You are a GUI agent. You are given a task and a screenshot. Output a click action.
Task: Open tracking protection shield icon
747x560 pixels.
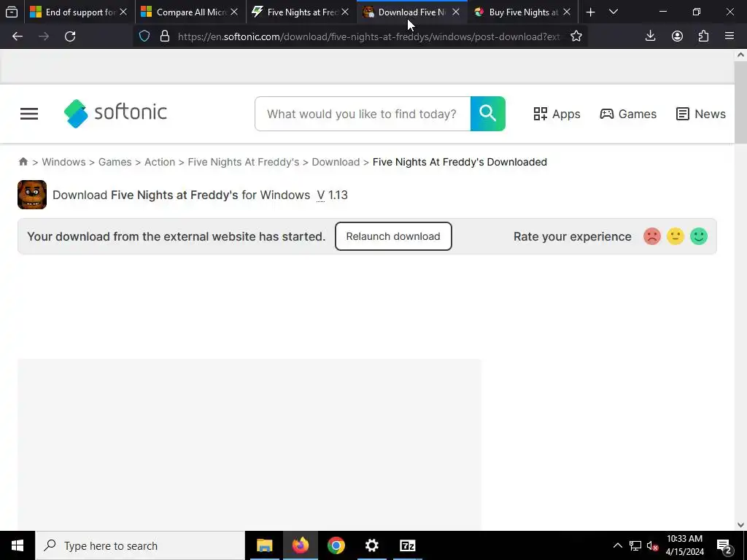pos(144,36)
